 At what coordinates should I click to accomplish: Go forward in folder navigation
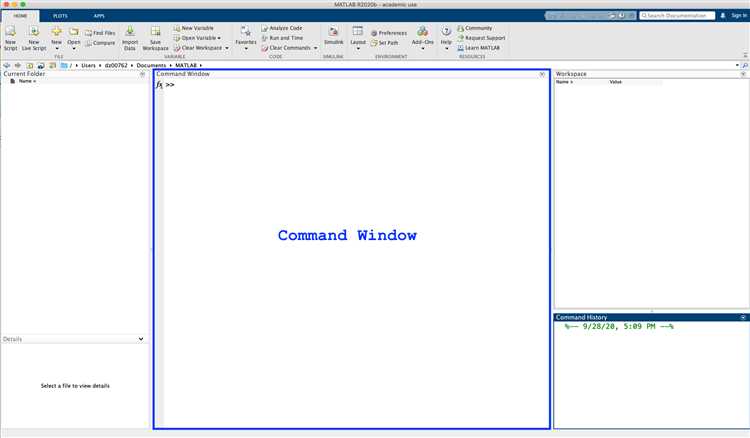[x=18, y=65]
